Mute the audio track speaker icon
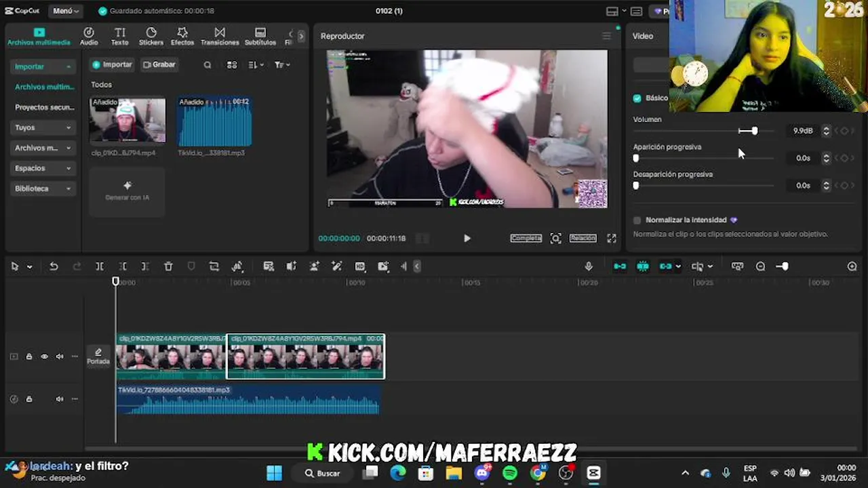Image resolution: width=868 pixels, height=488 pixels. coord(60,399)
